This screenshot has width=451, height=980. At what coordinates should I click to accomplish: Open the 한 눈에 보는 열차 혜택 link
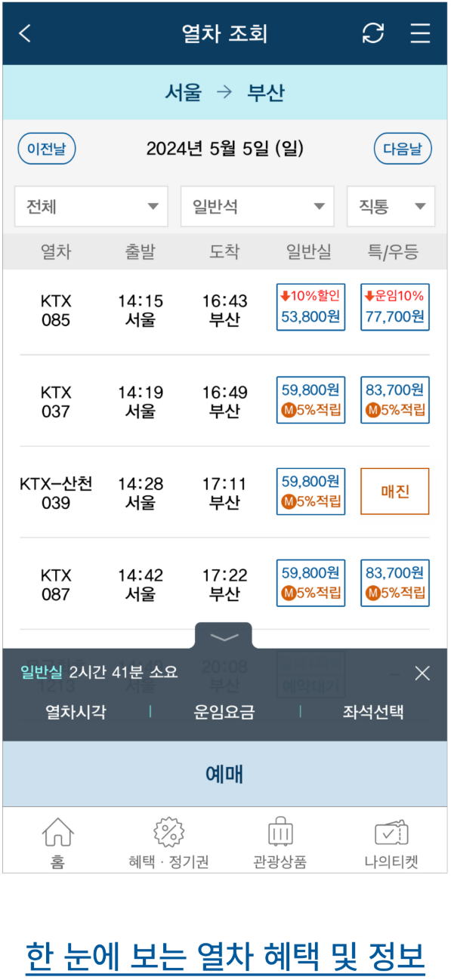point(224,954)
